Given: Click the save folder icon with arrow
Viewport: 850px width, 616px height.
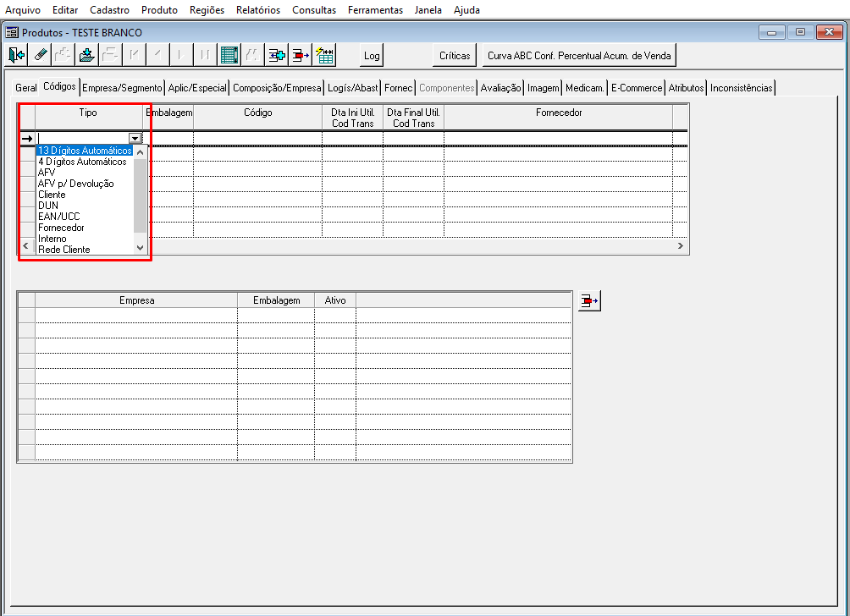Looking at the screenshot, I should click(x=86, y=55).
